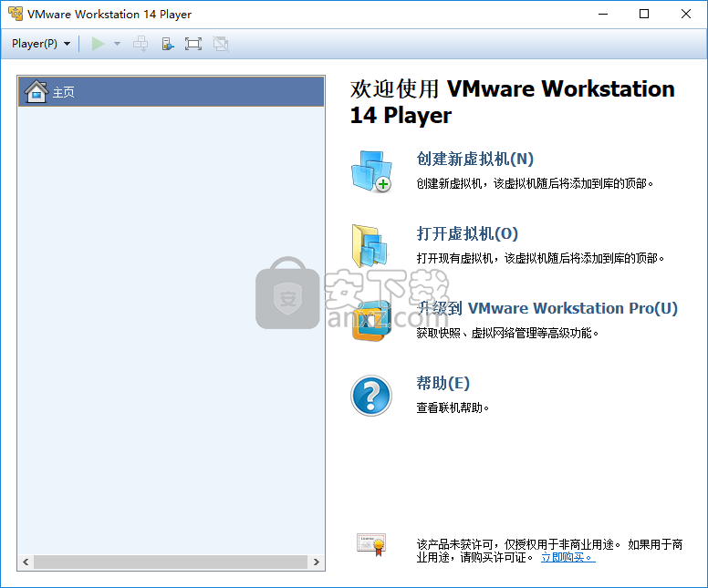
Task: Select the 主页 home item in library
Action: [172, 91]
